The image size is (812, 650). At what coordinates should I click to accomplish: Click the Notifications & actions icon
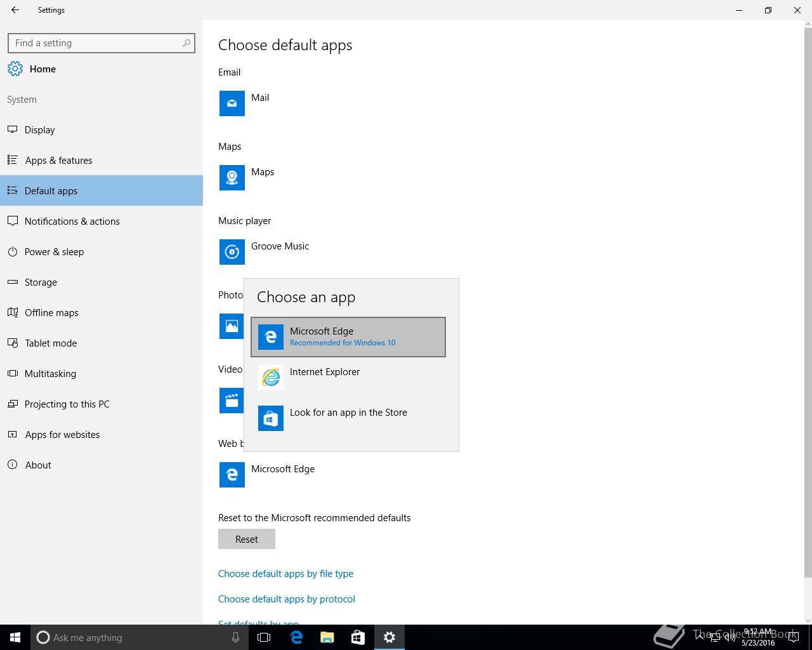point(12,221)
